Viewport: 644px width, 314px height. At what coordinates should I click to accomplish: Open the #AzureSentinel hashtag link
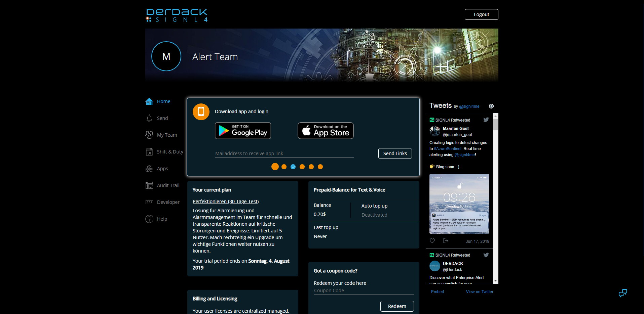point(448,149)
